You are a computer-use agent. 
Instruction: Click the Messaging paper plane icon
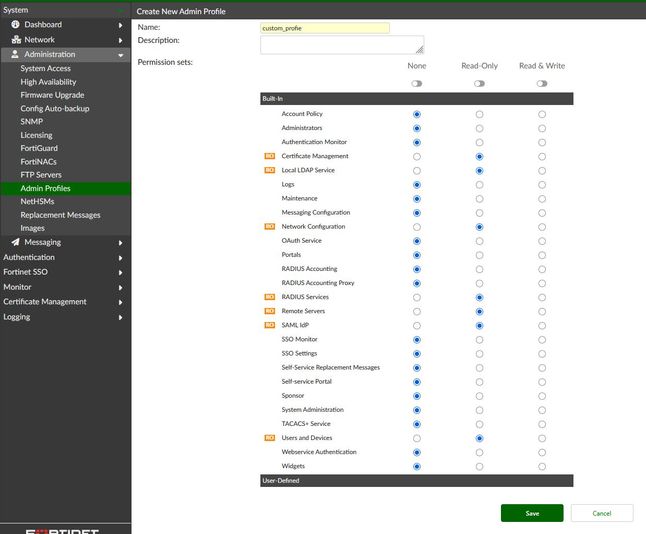(15, 242)
